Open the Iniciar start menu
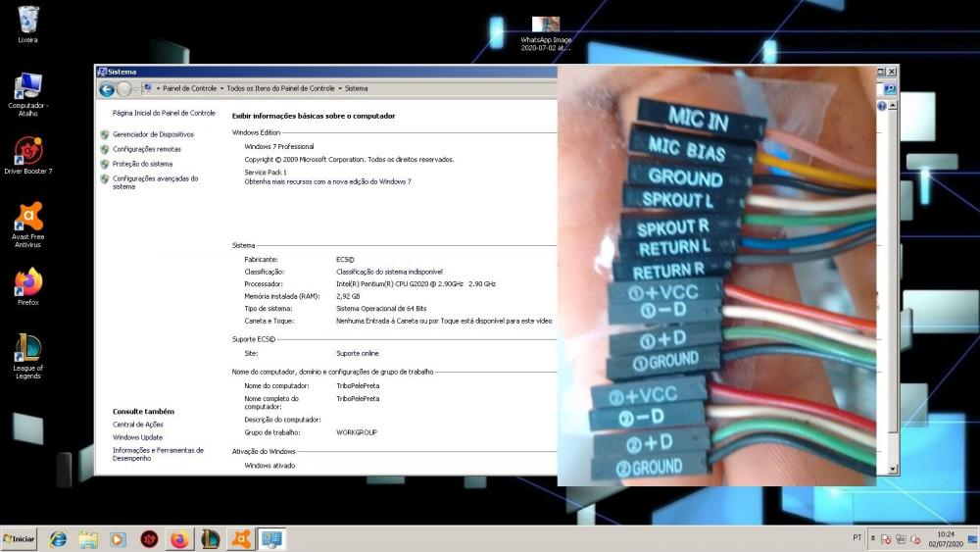980x552 pixels. (19, 539)
